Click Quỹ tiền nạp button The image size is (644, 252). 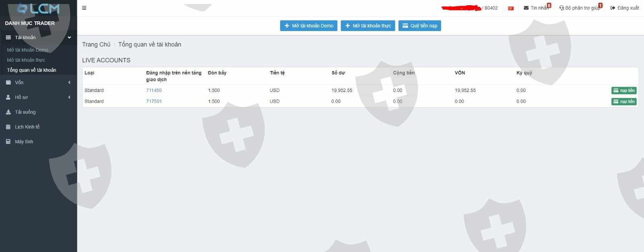coord(420,26)
